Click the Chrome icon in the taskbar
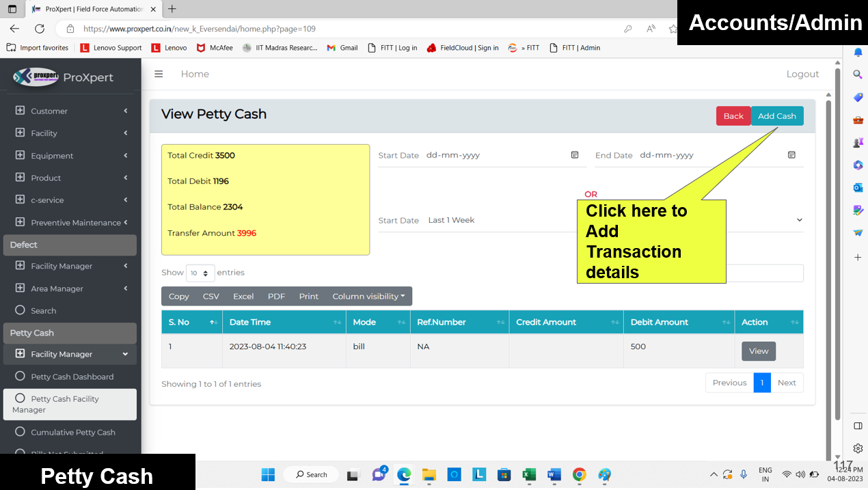This screenshot has width=868, height=490. point(579,474)
